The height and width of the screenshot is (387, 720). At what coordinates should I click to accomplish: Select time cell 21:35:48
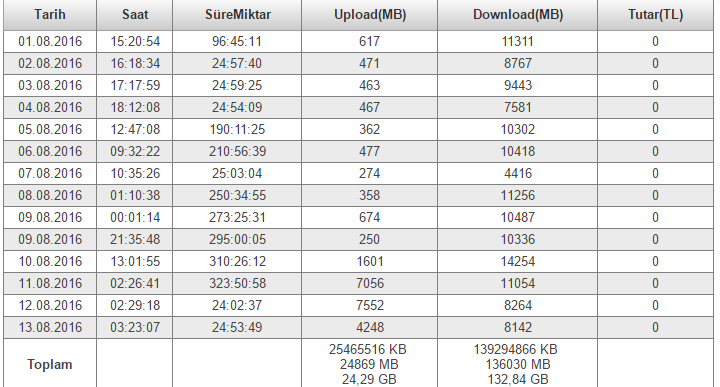click(x=135, y=239)
